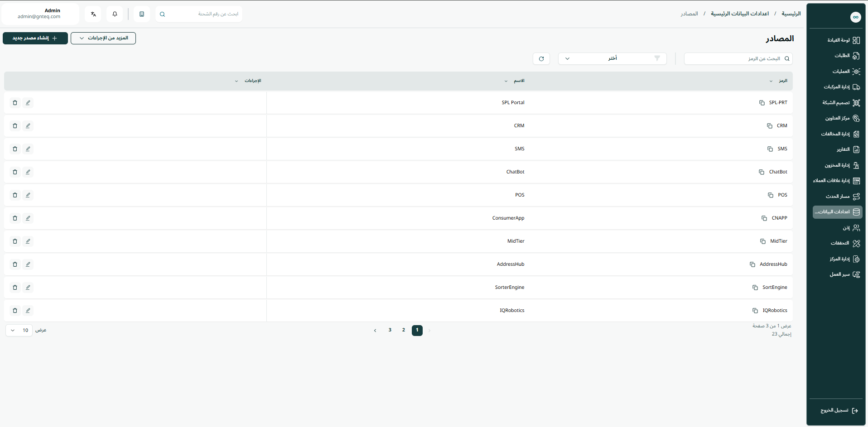Click the اعدادات البيانات الرئيسية breadcrumb
868x427 pixels.
pos(740,14)
